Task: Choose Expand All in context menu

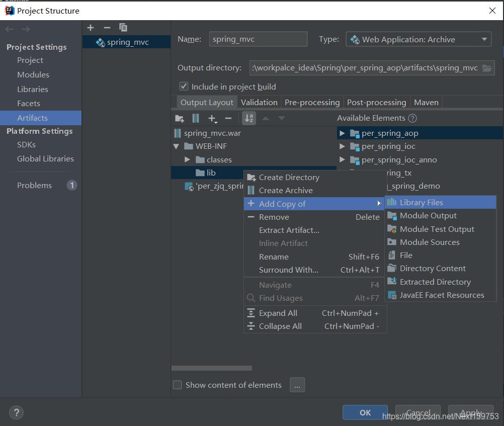Action: (315, 313)
